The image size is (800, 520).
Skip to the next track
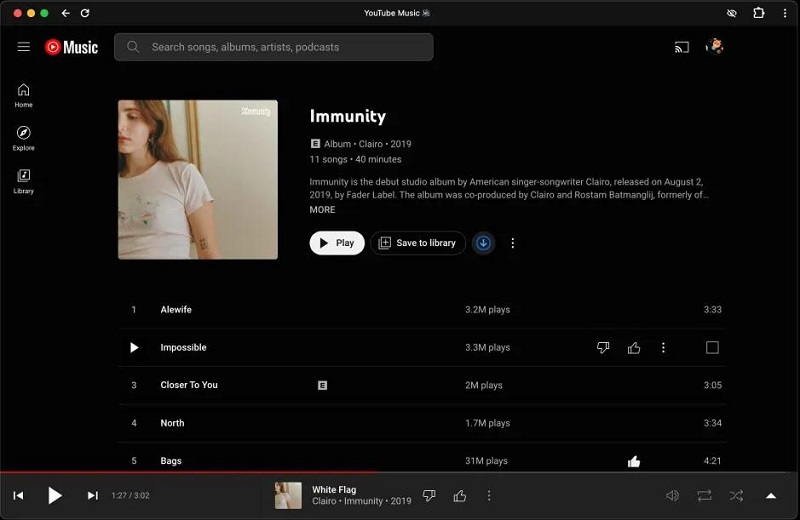pyautogui.click(x=92, y=496)
